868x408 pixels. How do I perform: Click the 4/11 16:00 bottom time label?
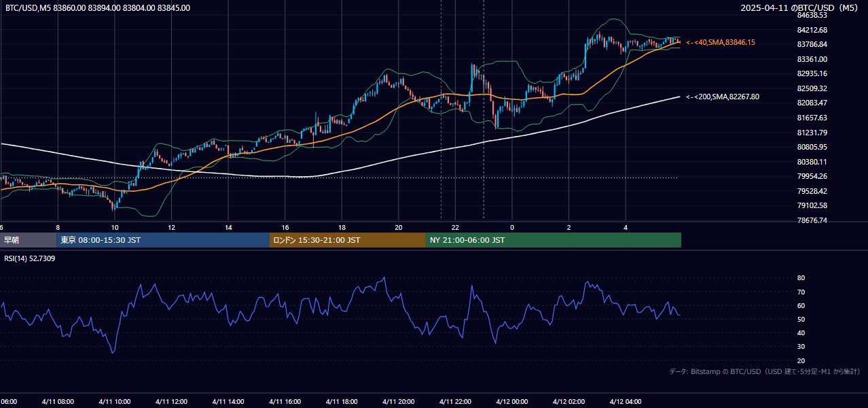pos(285,402)
